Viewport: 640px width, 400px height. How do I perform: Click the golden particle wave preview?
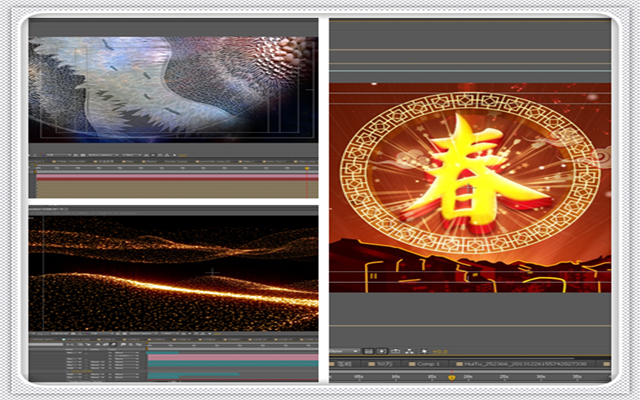coord(174,270)
